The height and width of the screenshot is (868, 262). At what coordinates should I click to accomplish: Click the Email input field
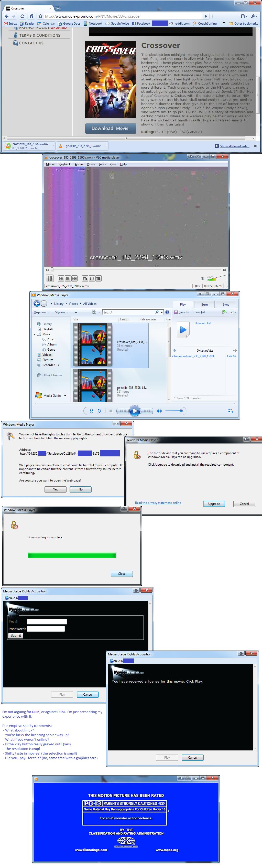(x=47, y=621)
